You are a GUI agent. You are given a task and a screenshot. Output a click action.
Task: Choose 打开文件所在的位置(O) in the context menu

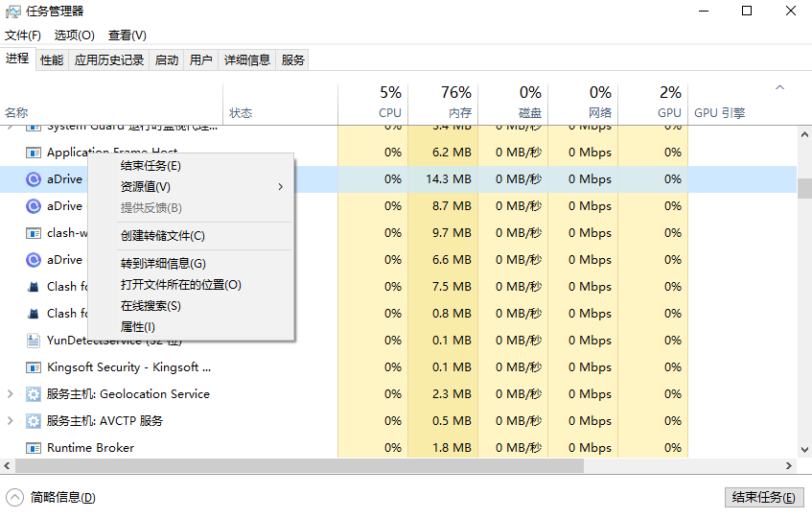click(x=191, y=285)
